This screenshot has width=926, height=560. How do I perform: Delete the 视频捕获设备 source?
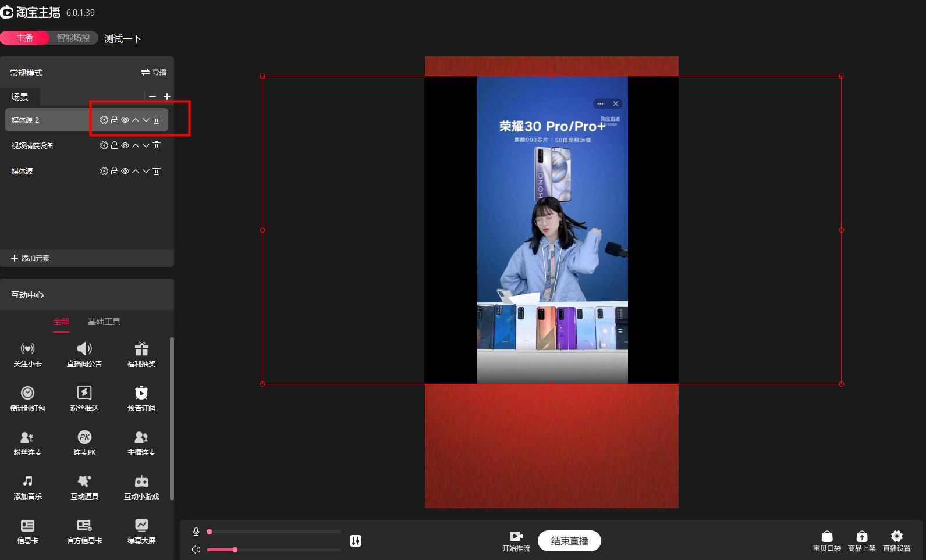(x=157, y=145)
